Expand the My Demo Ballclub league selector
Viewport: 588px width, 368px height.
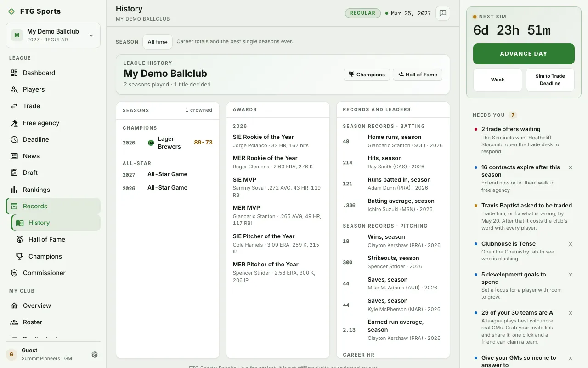pos(53,35)
